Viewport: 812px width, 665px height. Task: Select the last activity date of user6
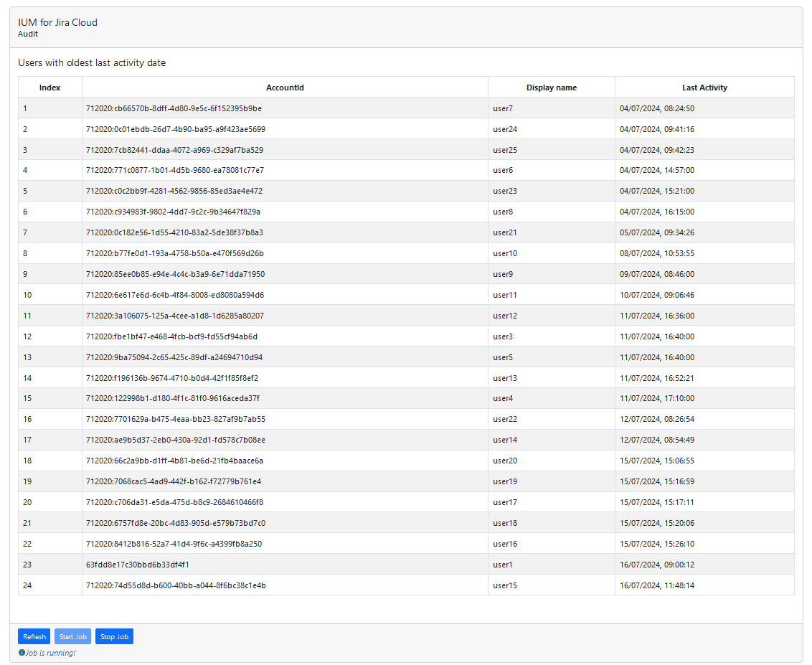656,171
